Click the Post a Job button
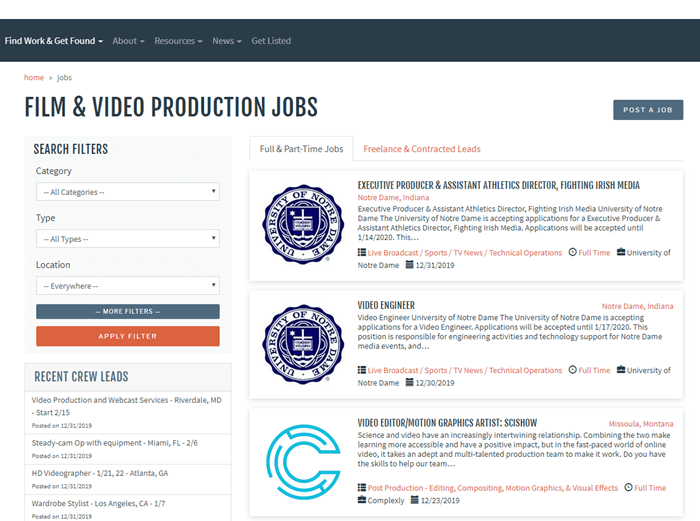This screenshot has width=700, height=521. 647,110
